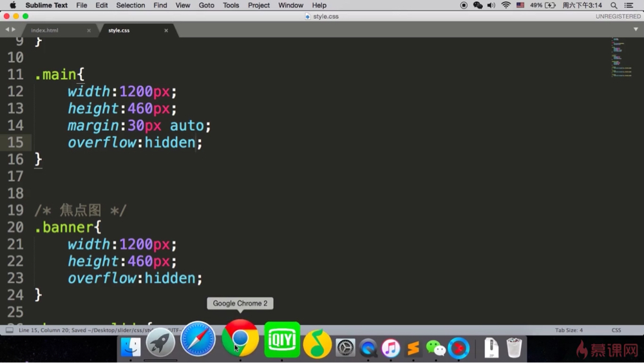Image resolution: width=644 pixels, height=363 pixels.
Task: Click the Line 15, Column 20 status text
Action: tap(44, 330)
